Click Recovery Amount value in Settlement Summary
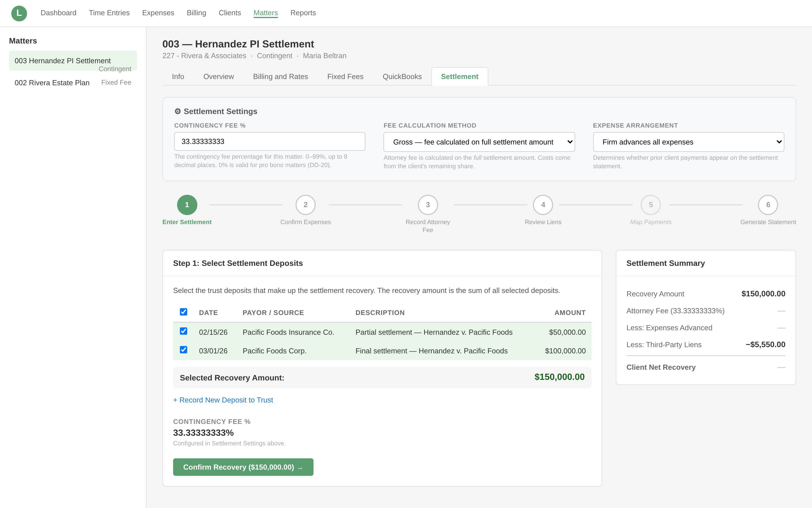The image size is (812, 508). tap(763, 294)
